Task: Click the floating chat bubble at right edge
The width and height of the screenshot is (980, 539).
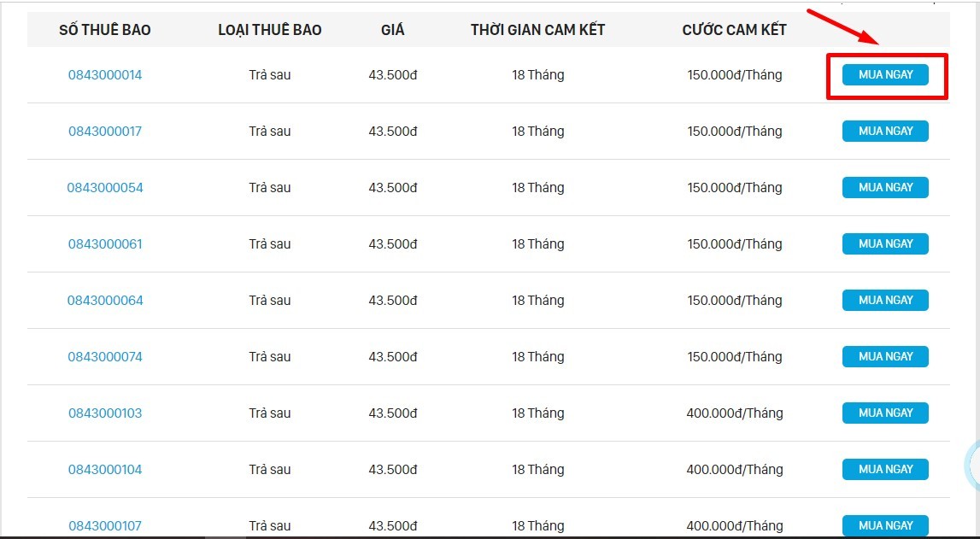Action: pyautogui.click(x=972, y=466)
